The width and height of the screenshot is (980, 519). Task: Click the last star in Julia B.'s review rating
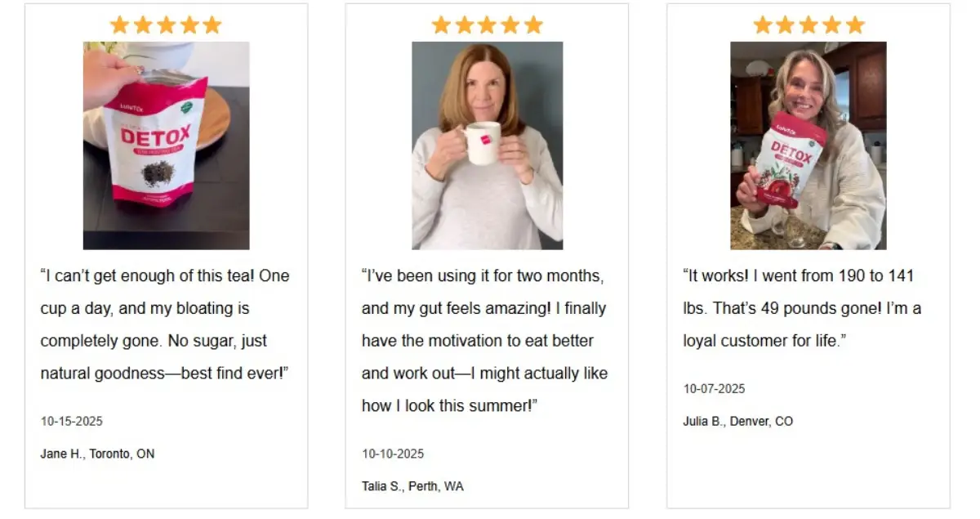click(x=855, y=25)
